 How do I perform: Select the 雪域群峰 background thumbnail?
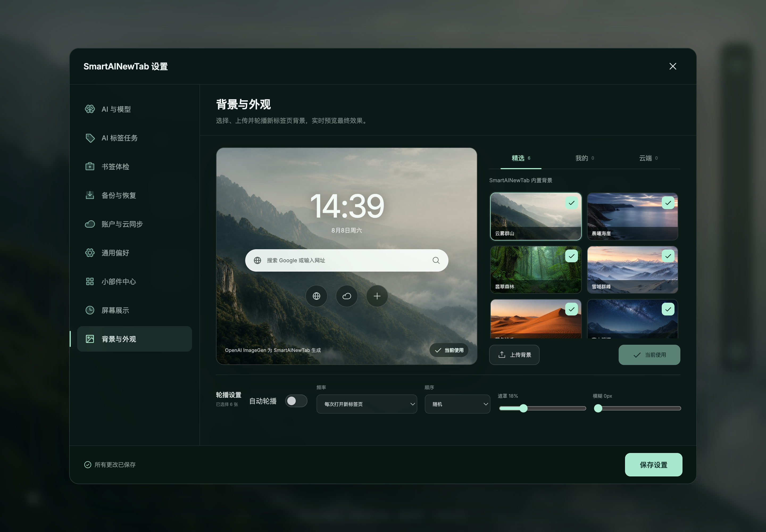pyautogui.click(x=632, y=270)
